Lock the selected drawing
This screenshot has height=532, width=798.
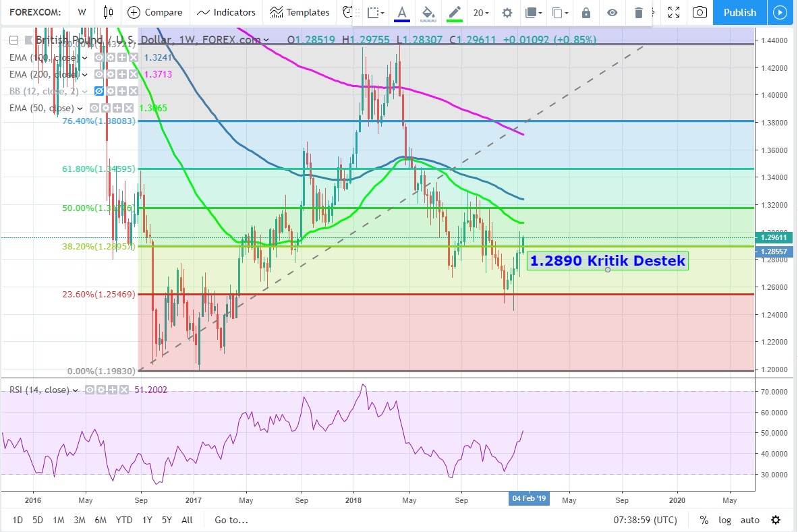(x=586, y=13)
